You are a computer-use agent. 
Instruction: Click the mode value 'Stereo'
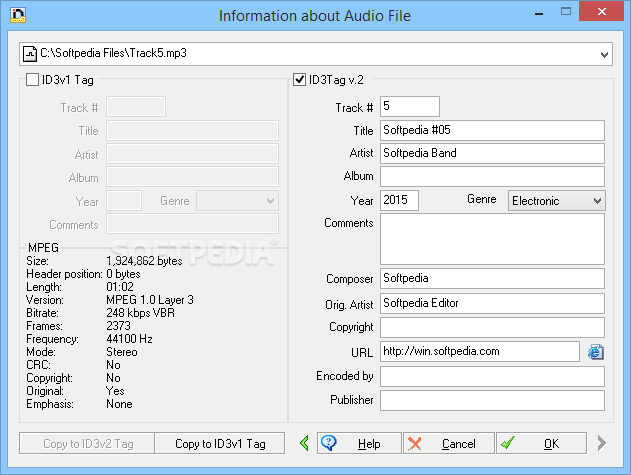(122, 352)
